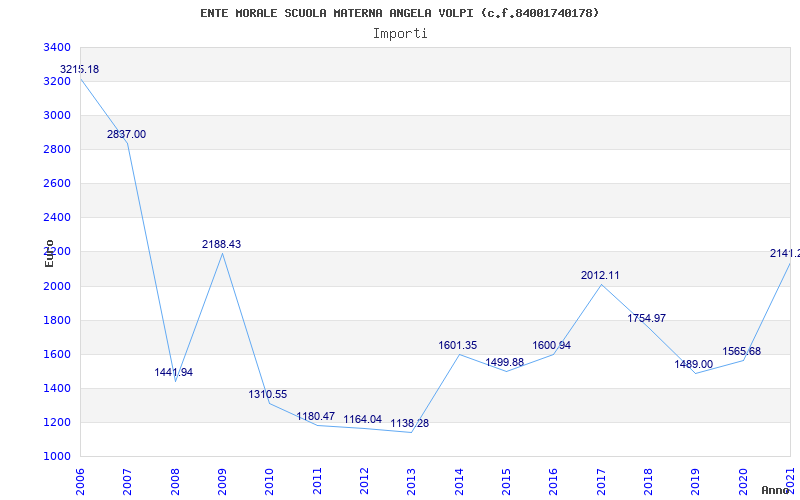Select the 2019 x-axis year label
800x500 pixels.
pyautogui.click(x=696, y=482)
